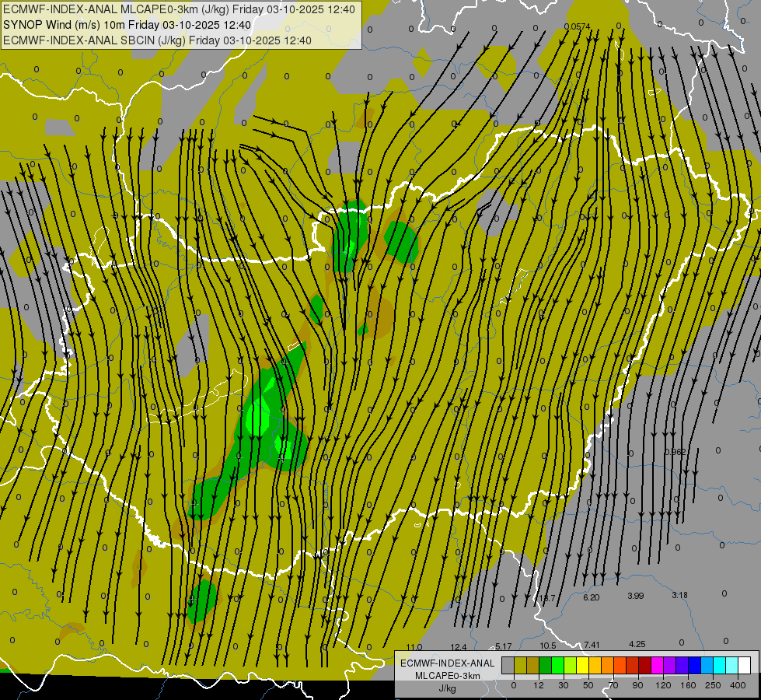Screen dimensions: 761x700
Task: Click the map value '0.962'
Action: coord(675,452)
